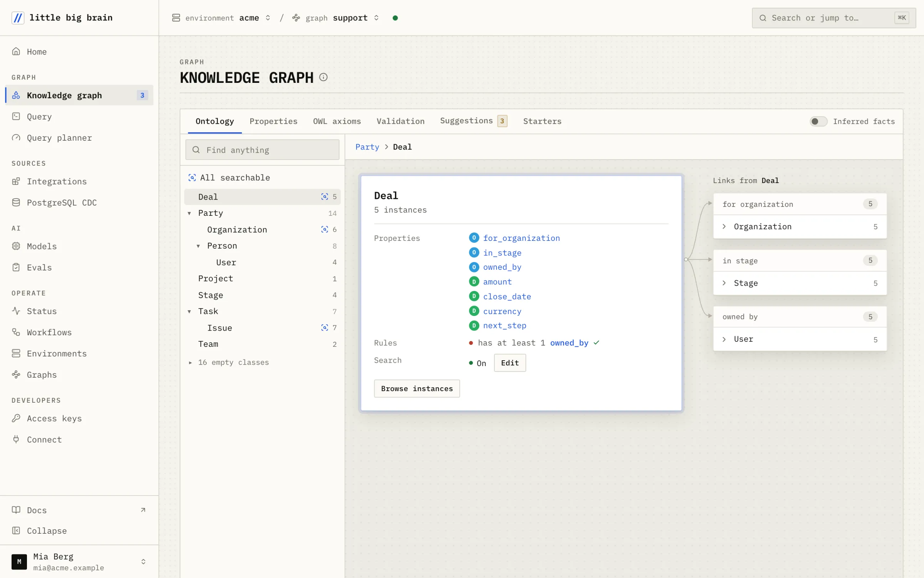Click the 'in stage' link header
This screenshot has height=578, width=924.
pos(800,261)
